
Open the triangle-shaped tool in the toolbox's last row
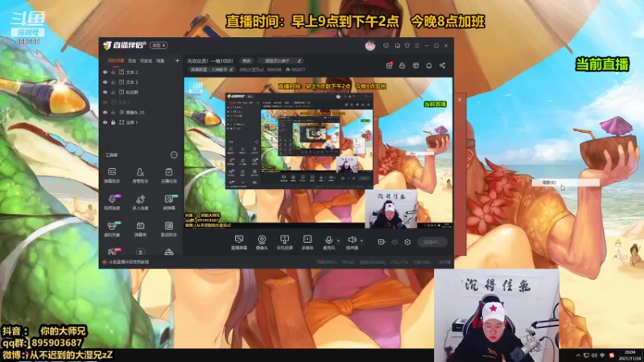169,252
